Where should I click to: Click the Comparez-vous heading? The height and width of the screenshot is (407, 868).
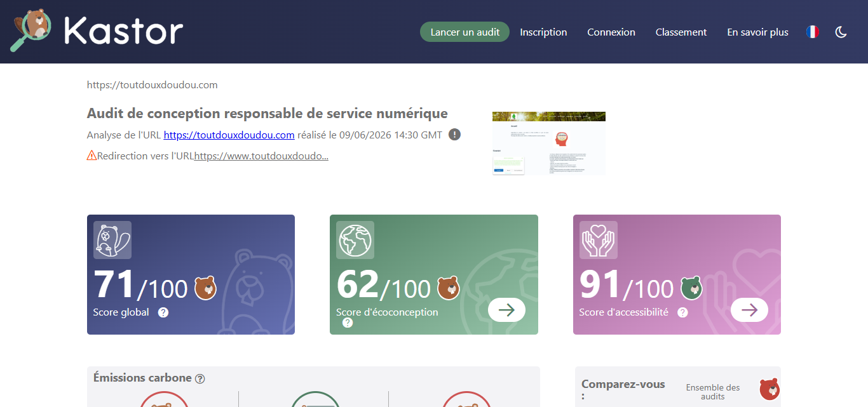point(623,390)
